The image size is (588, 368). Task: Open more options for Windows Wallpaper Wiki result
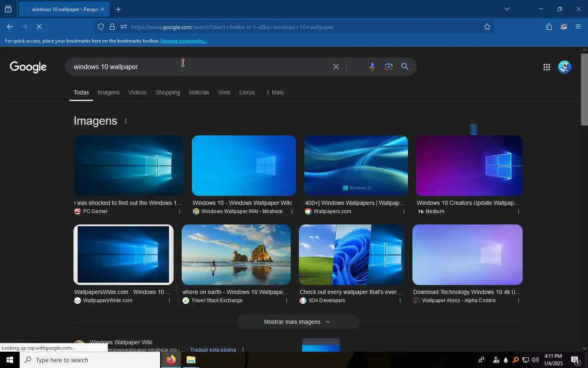(292, 211)
